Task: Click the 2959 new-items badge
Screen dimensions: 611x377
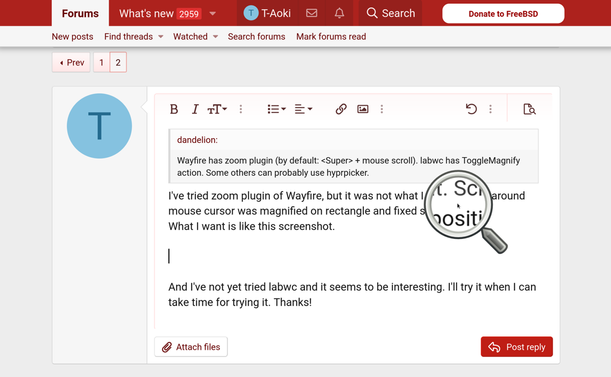Action: 189,14
